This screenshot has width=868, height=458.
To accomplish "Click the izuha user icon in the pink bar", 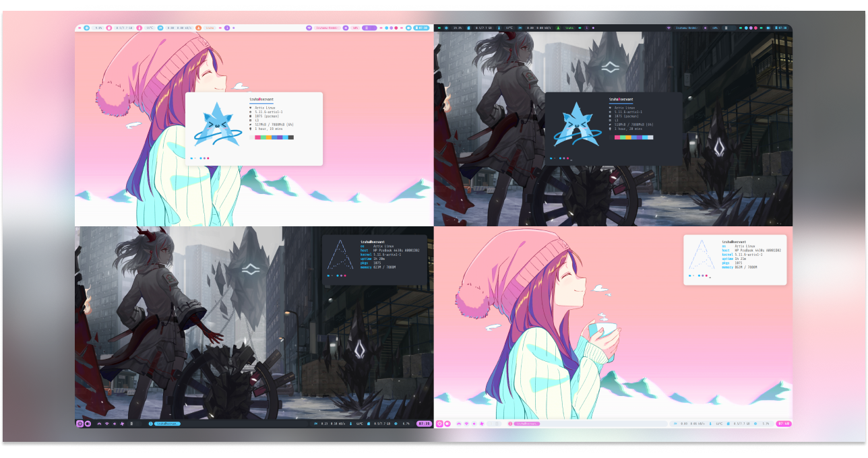I will click(198, 29).
